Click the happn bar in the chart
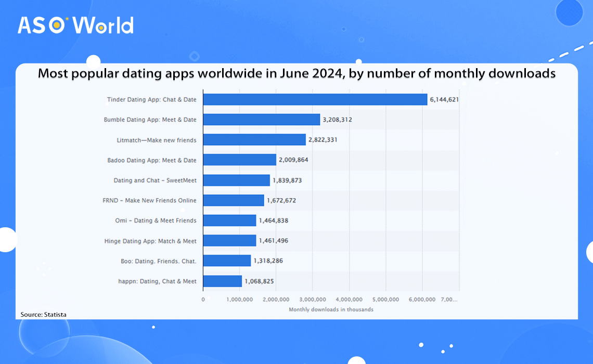 223,281
